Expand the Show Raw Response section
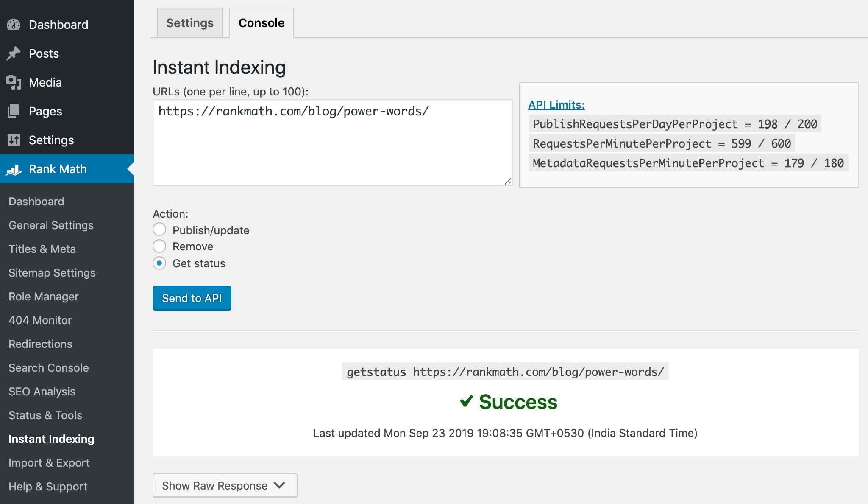The height and width of the screenshot is (504, 868). [224, 485]
